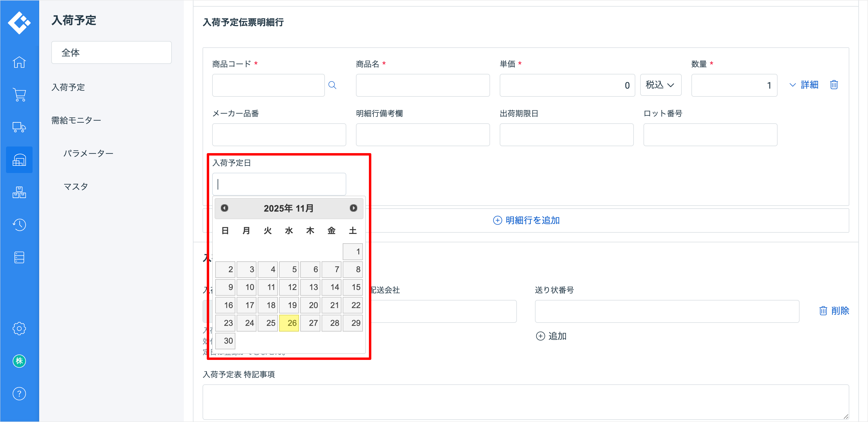Go to previous month in calendar
868x422 pixels.
point(225,208)
